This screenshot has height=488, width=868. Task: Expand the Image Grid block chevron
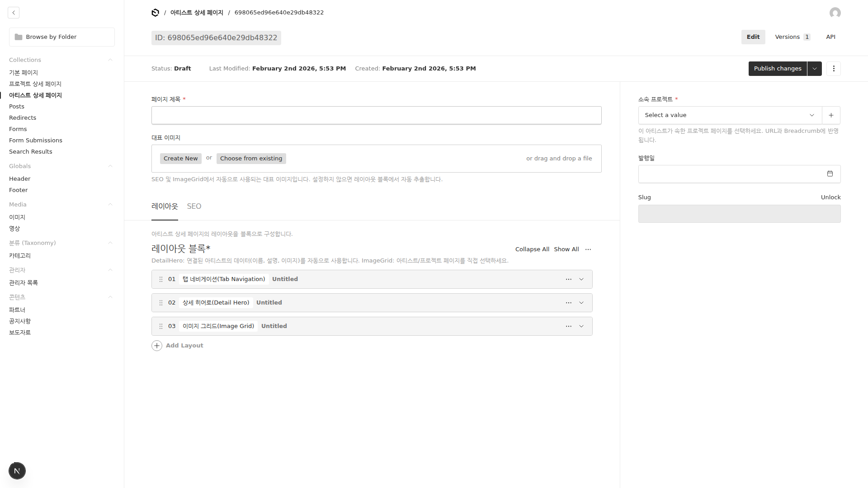581,326
